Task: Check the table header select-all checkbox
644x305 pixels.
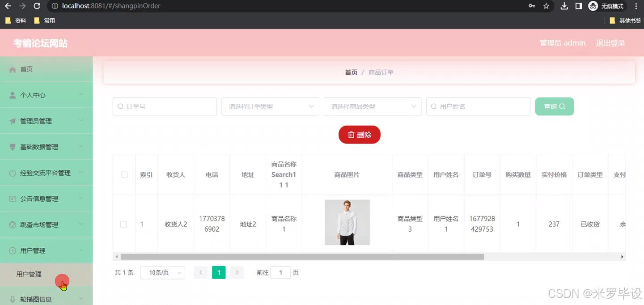Action: coord(124,174)
